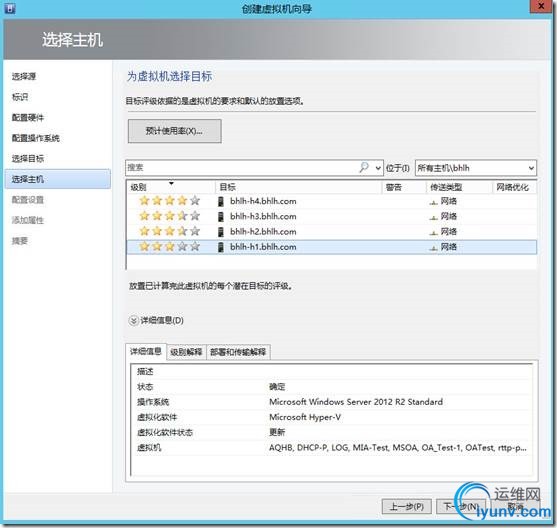
Task: Sort by the 级别 column header
Action: point(171,187)
